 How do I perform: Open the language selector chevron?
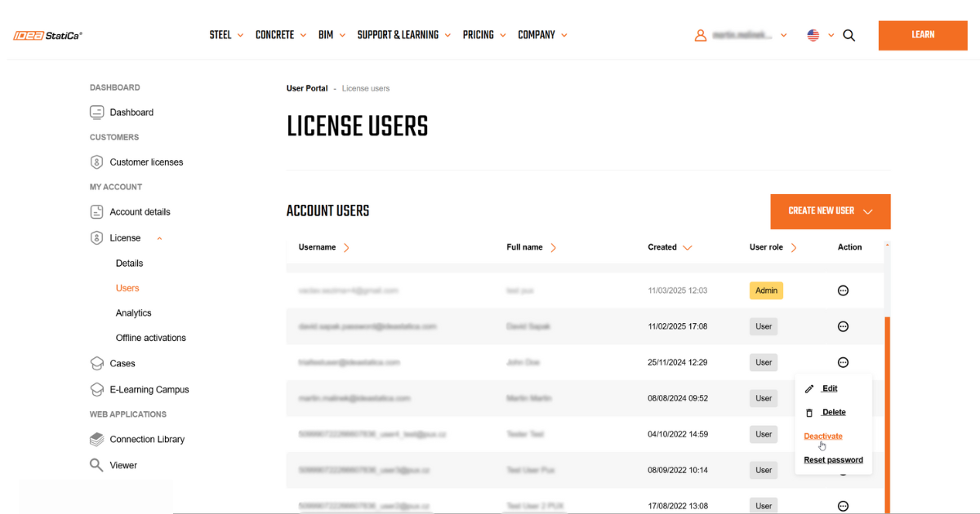[831, 36]
